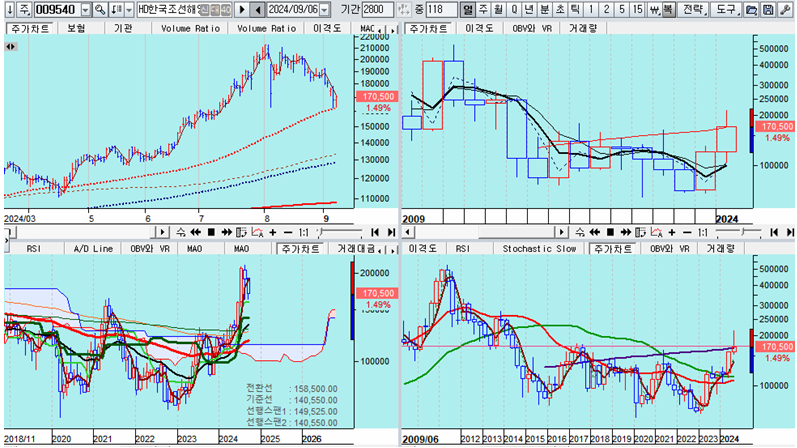Viewport: 797px width, 448px height.
Task: Switch to 기관 tab in top-left chart
Action: [x=123, y=28]
